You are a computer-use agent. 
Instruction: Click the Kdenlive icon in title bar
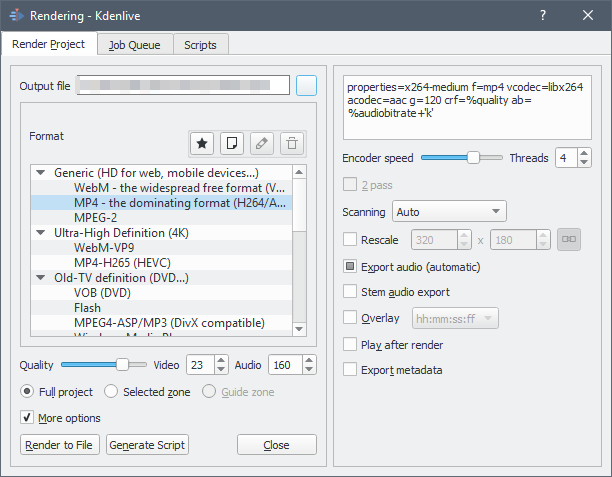tap(16, 15)
